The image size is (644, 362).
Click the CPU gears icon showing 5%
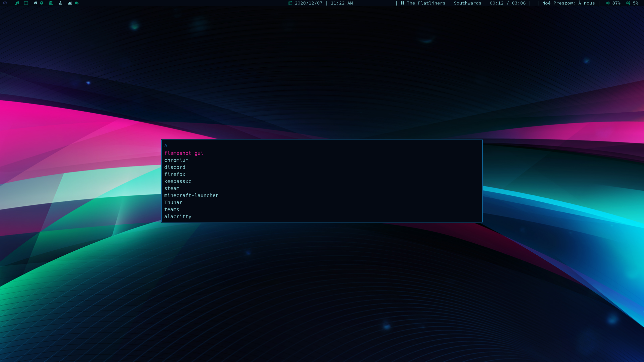[x=628, y=3]
